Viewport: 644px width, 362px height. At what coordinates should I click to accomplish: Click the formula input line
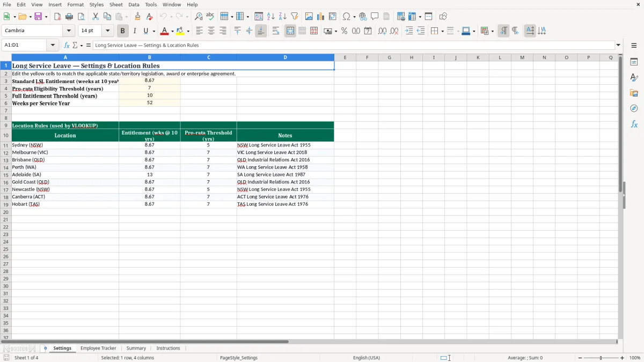click(354, 46)
